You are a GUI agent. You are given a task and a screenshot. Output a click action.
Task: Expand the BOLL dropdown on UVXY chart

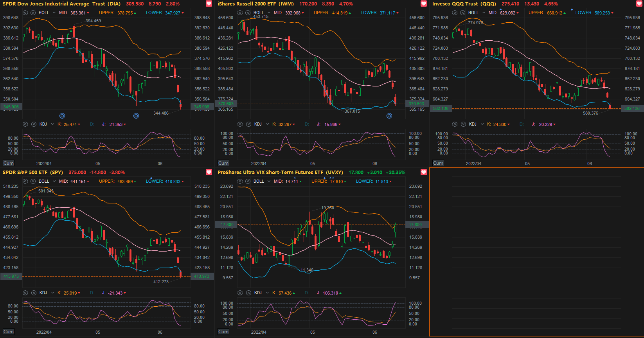tap(269, 181)
